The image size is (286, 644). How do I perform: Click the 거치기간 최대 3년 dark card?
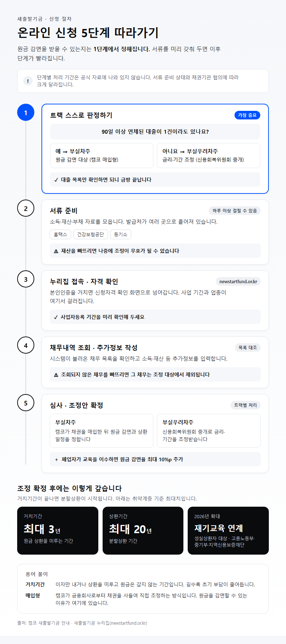(58, 531)
